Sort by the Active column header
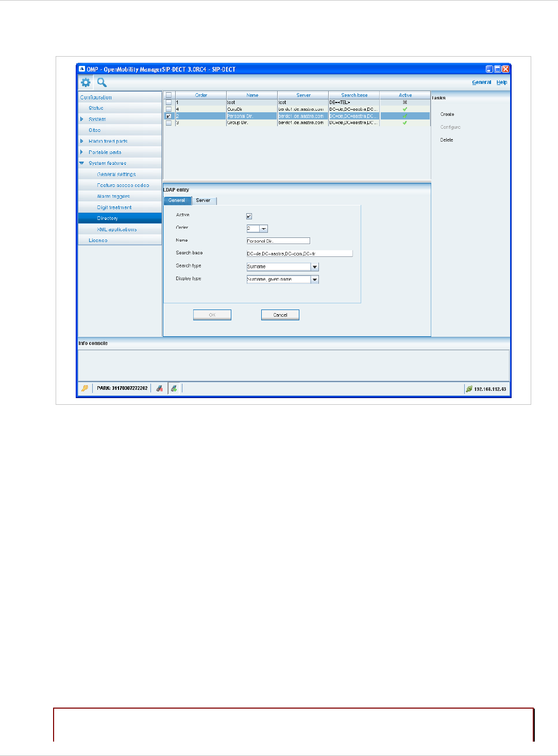The image size is (558, 756). click(x=405, y=95)
